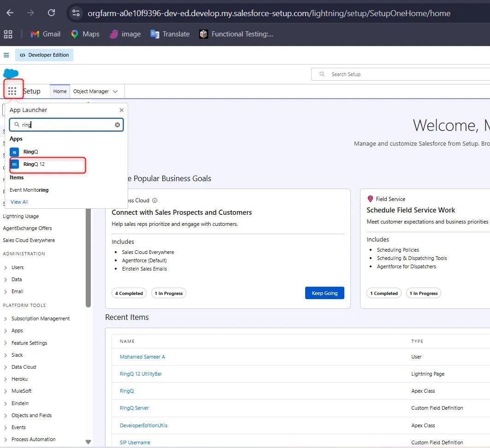490x448 pixels.
Task: Expand the Objects and Fields node
Action: [6, 416]
